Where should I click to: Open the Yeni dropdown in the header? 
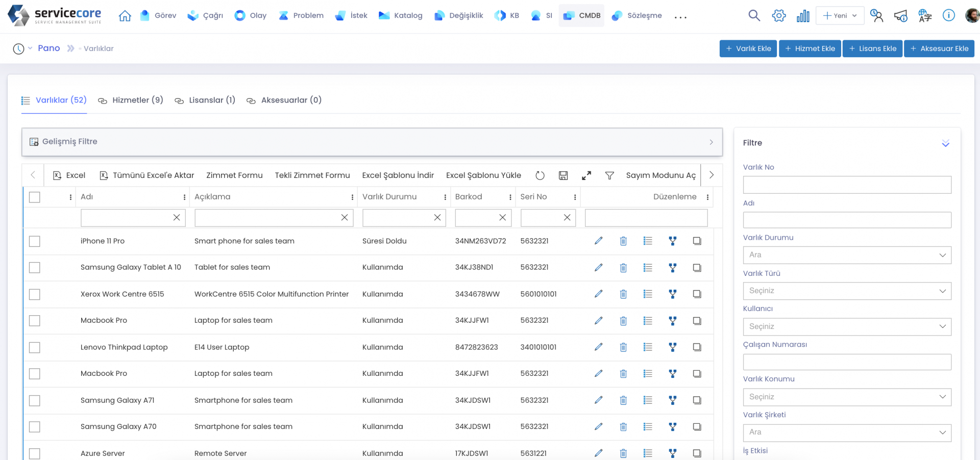(840, 16)
